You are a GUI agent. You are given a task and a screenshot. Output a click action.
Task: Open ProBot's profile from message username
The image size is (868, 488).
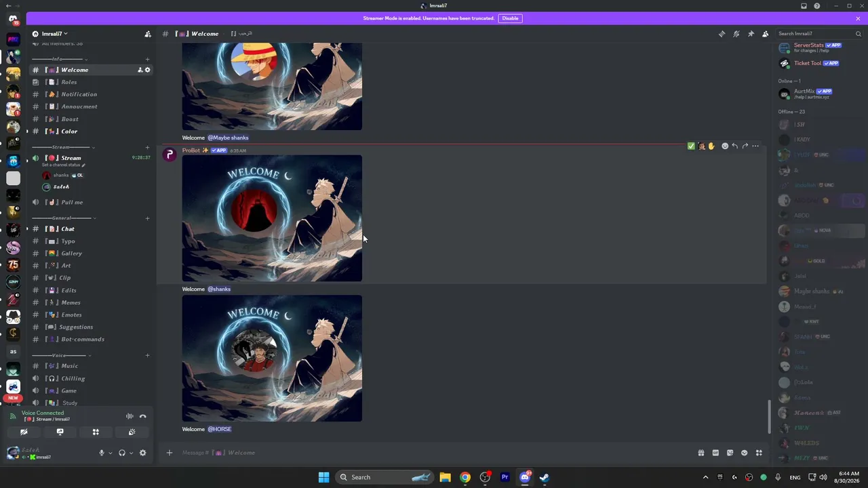[x=191, y=150]
